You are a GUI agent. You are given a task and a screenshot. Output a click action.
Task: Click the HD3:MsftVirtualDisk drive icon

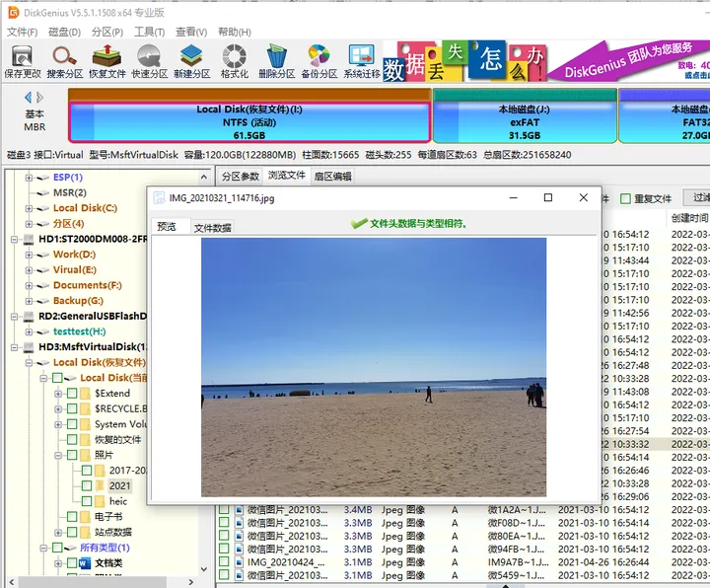point(29,347)
